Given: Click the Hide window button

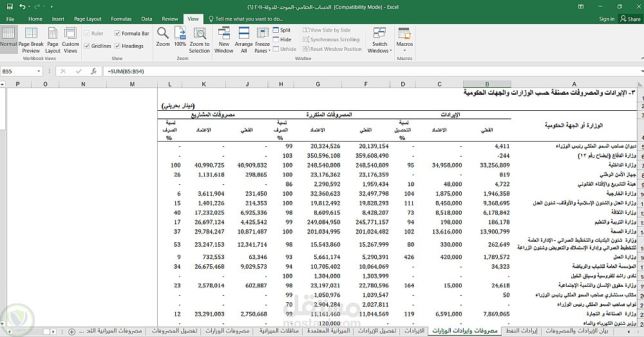Looking at the screenshot, I should click(281, 39).
